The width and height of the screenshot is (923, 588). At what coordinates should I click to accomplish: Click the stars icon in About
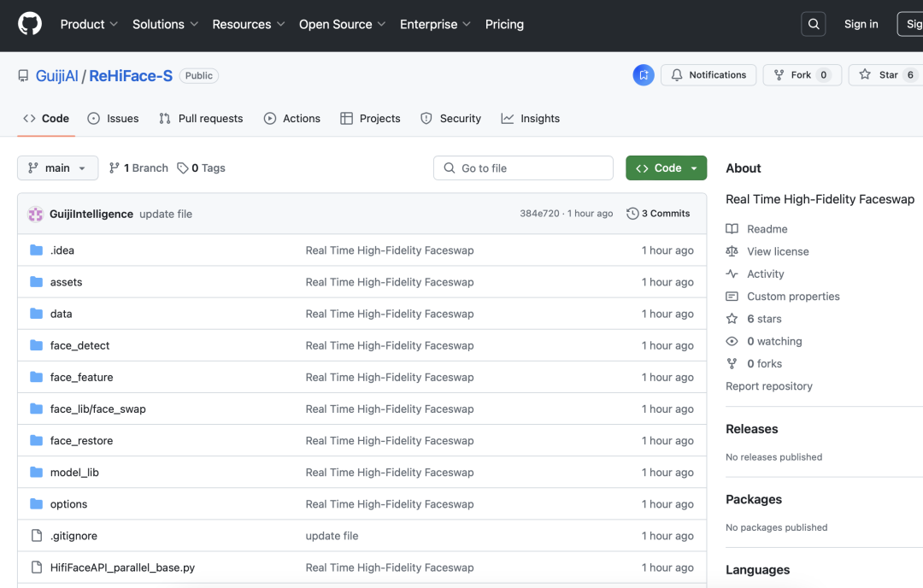click(x=732, y=319)
